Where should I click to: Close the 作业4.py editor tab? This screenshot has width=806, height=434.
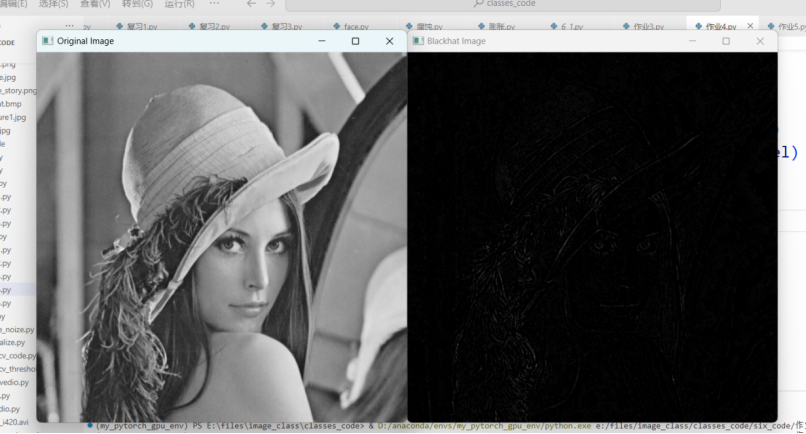[x=750, y=26]
